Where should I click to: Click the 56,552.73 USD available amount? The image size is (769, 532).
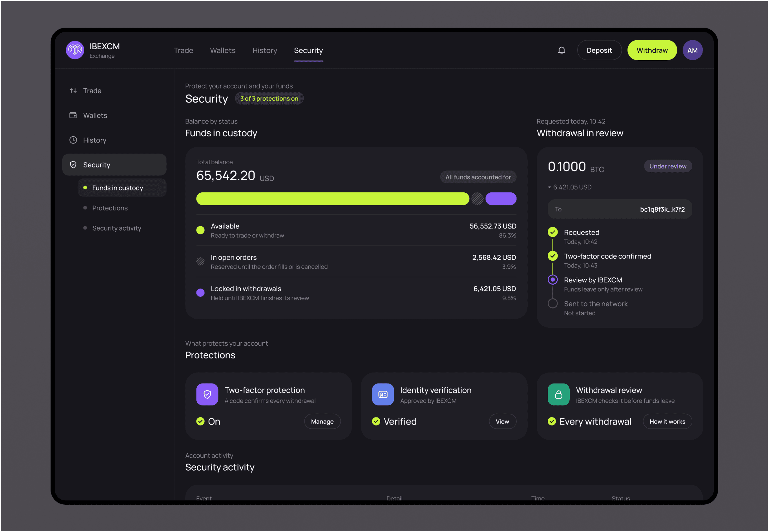click(x=492, y=226)
